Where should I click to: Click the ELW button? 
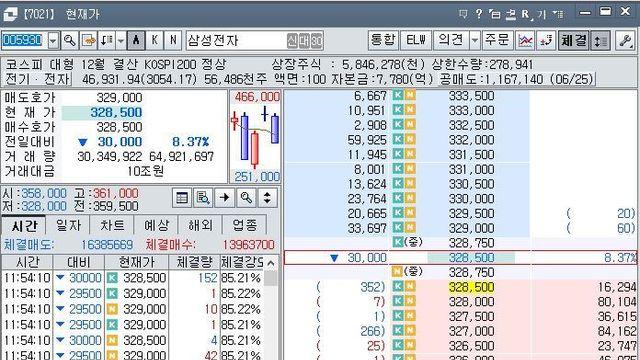pyautogui.click(x=416, y=40)
